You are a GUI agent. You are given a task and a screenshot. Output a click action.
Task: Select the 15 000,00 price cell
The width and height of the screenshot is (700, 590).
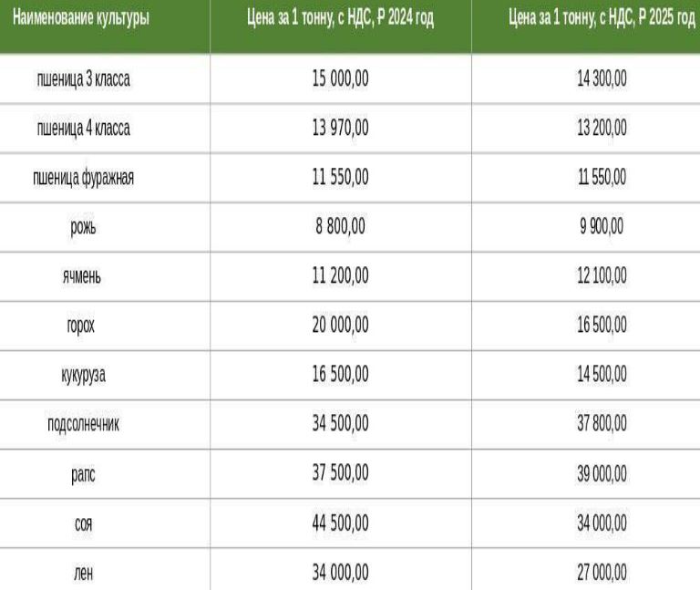point(340,79)
